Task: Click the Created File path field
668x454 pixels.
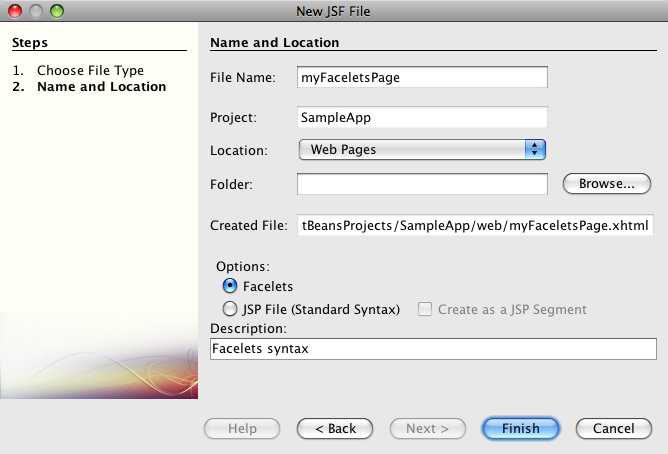Action: pyautogui.click(x=476, y=226)
